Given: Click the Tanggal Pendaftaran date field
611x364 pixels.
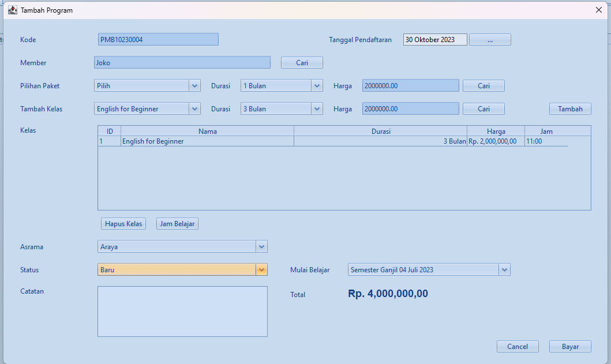Looking at the screenshot, I should 435,39.
